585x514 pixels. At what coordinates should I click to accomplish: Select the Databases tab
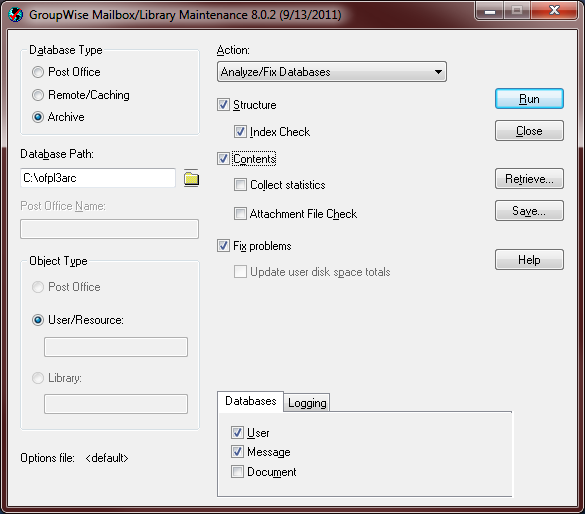[x=250, y=401]
